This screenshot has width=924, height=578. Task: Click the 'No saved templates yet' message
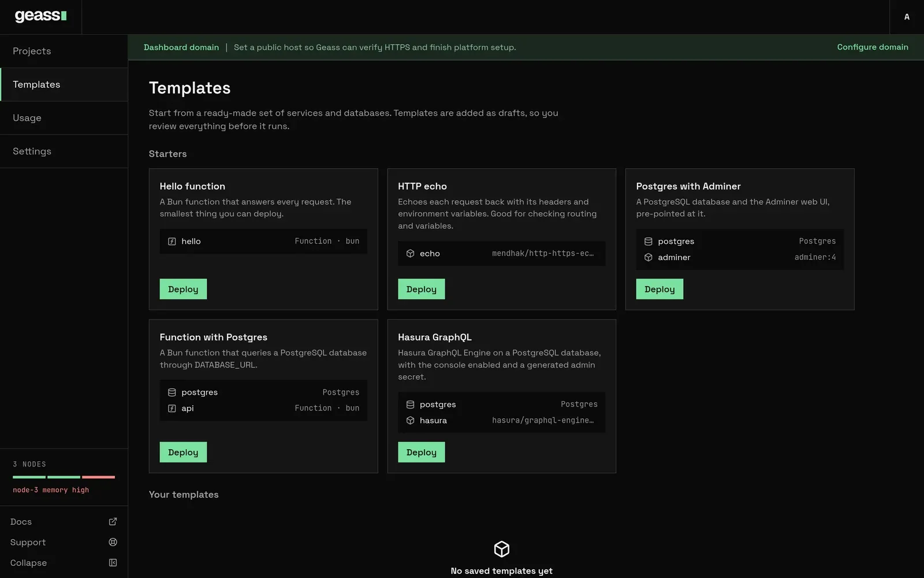pos(501,571)
